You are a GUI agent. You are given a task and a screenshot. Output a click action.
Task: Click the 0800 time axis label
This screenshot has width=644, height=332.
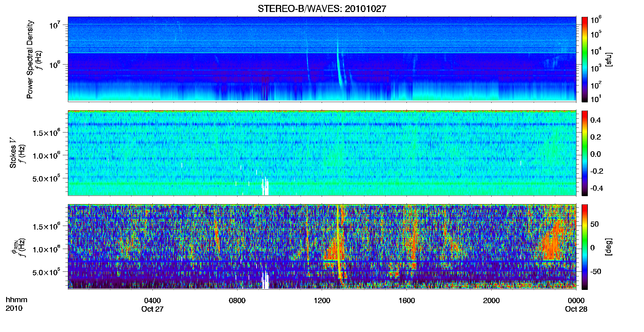[237, 300]
